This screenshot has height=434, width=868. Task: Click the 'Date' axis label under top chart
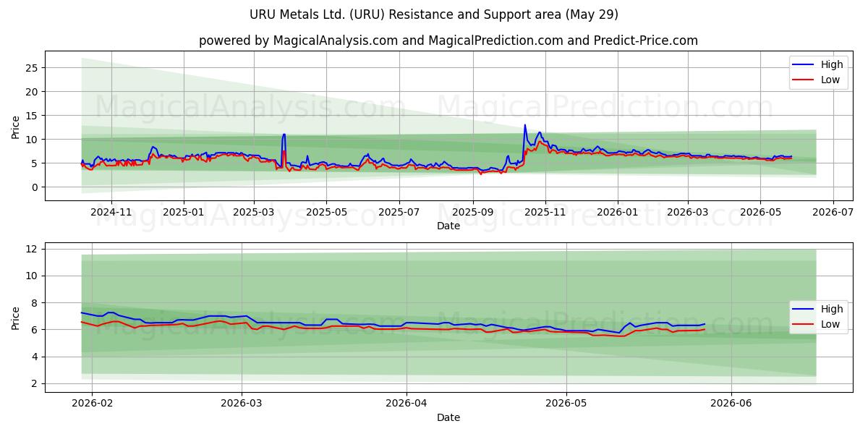coord(448,226)
